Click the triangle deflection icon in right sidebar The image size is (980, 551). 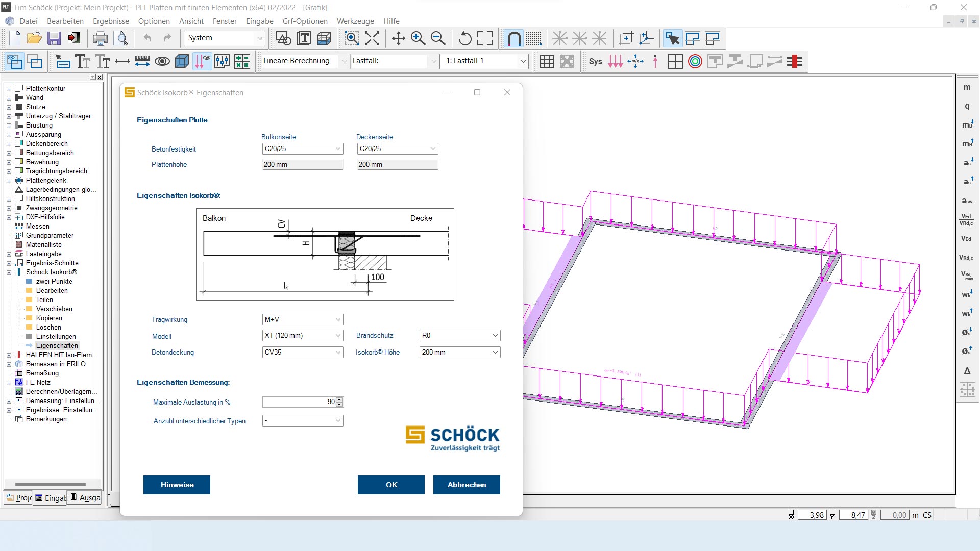point(967,371)
